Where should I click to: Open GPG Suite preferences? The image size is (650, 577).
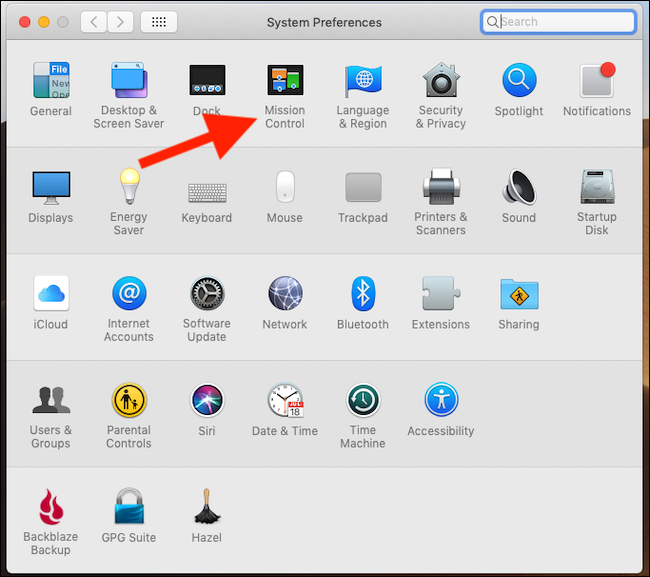point(129,506)
